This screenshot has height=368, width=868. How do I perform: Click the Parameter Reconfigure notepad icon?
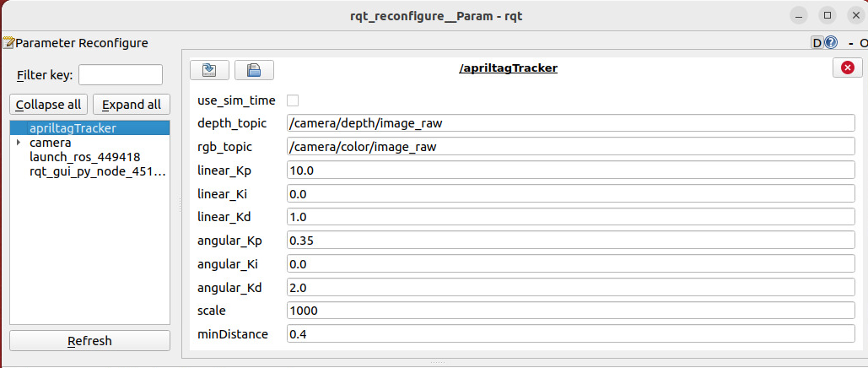8,43
